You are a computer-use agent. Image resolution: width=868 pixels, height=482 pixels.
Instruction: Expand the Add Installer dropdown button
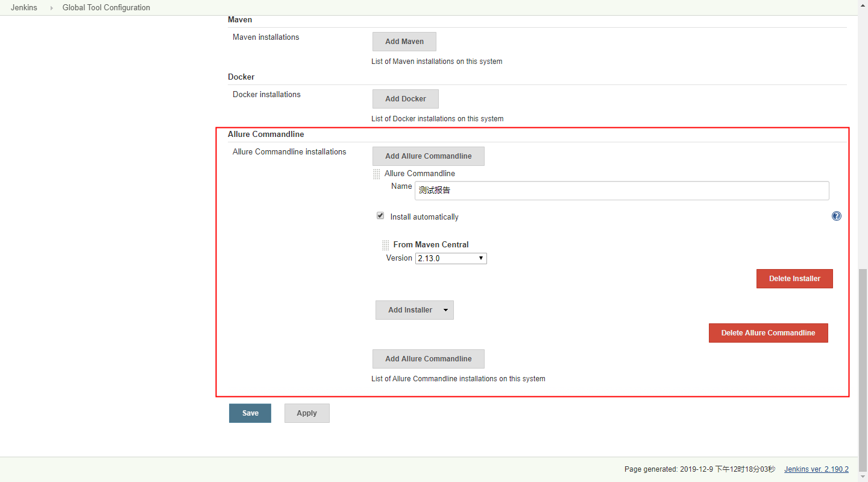pos(415,310)
